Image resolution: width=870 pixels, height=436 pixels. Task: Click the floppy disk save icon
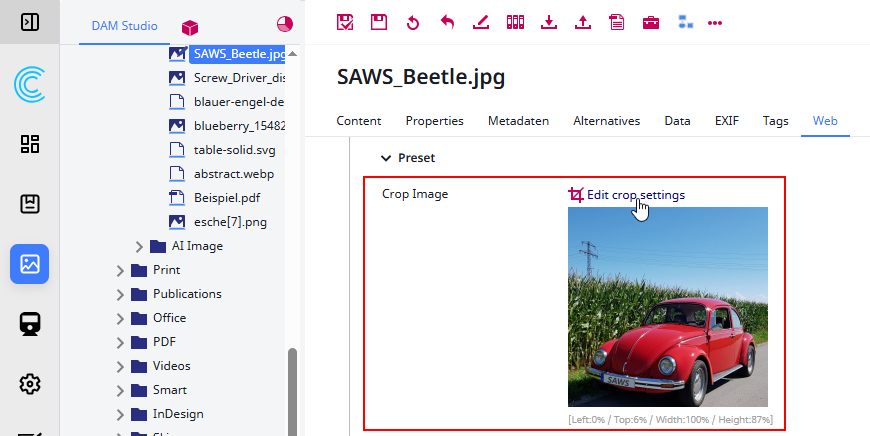click(379, 23)
